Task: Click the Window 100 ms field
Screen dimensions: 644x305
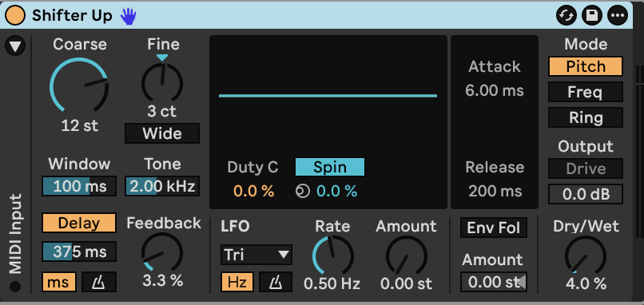Action: [x=79, y=186]
